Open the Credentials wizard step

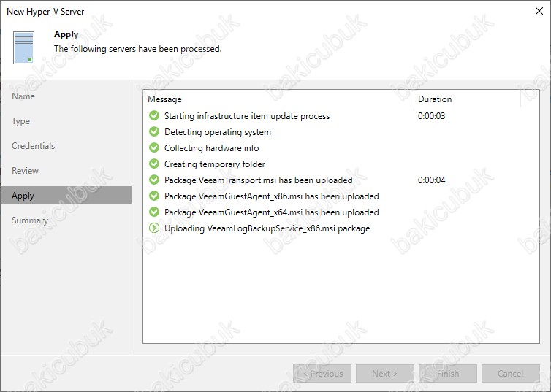point(33,146)
